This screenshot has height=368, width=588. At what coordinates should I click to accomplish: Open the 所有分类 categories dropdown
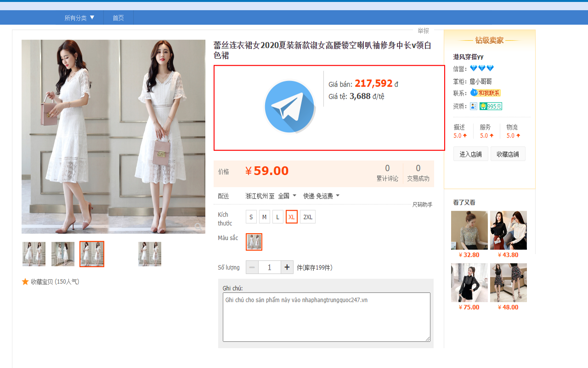79,18
